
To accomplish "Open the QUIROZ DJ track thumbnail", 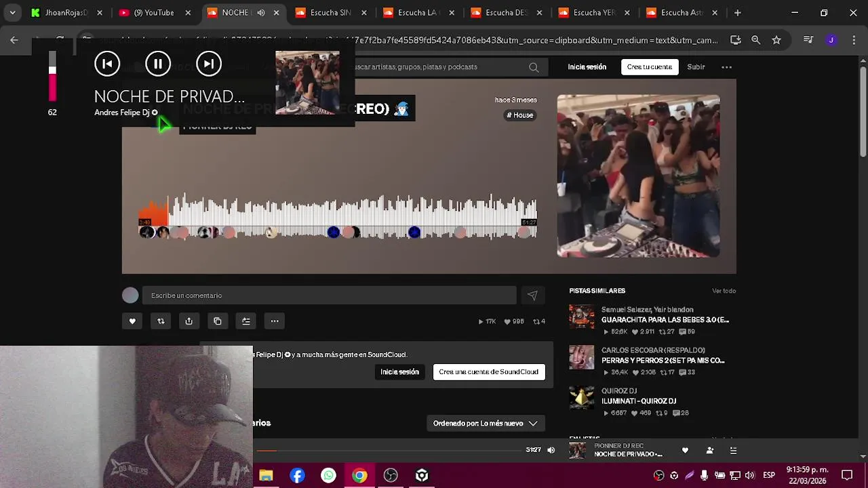I will [582, 398].
